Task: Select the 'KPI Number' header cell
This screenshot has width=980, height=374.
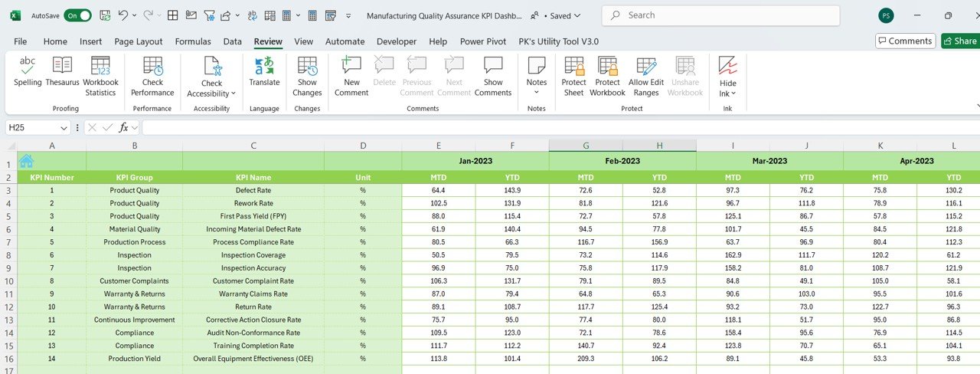Action: [52, 177]
